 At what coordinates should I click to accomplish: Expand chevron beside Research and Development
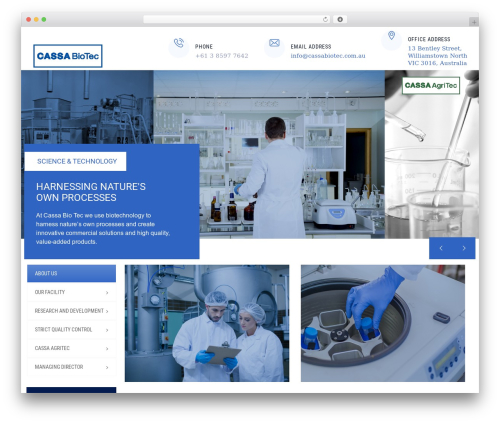coord(107,311)
